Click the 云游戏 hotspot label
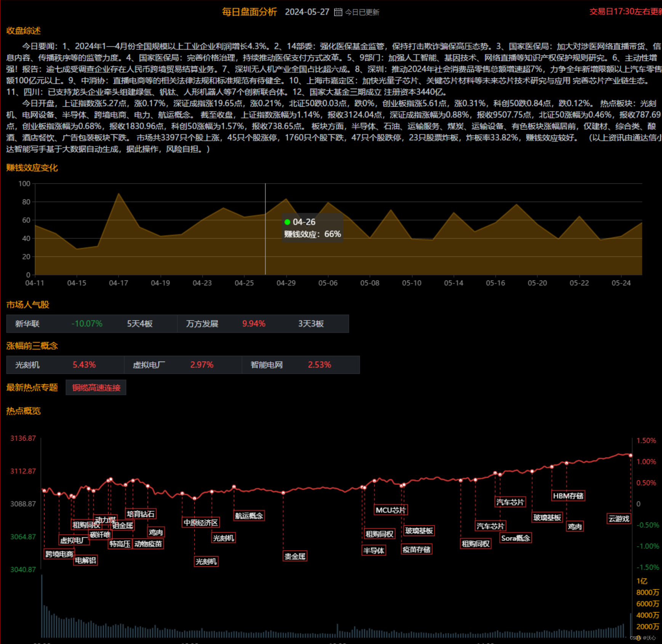Screen dimensions: 662x644 [619, 519]
